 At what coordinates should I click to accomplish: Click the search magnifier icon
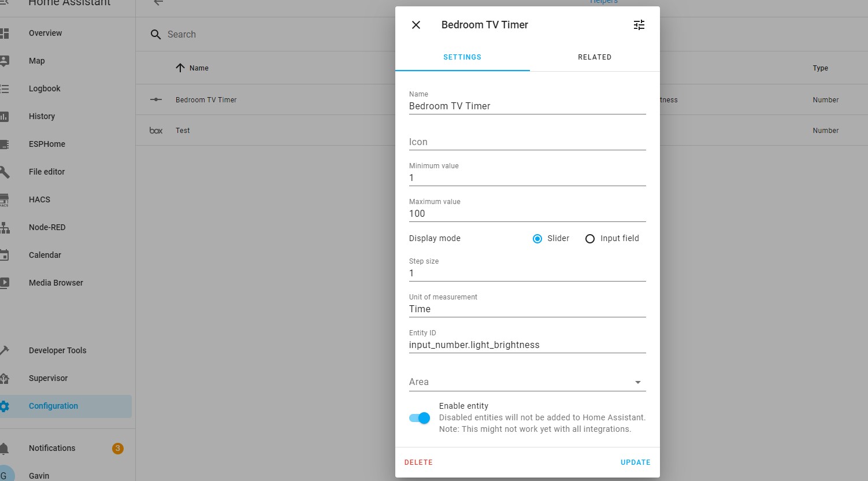pyautogui.click(x=155, y=35)
